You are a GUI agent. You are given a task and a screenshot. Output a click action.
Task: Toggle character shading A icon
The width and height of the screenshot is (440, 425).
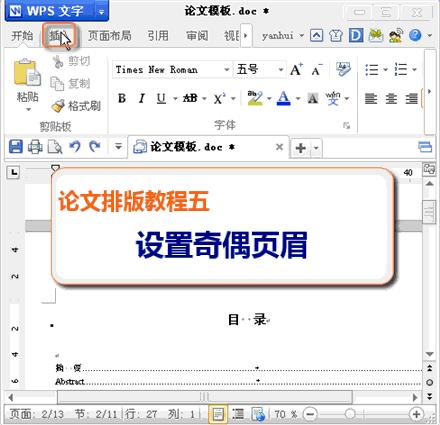click(313, 98)
